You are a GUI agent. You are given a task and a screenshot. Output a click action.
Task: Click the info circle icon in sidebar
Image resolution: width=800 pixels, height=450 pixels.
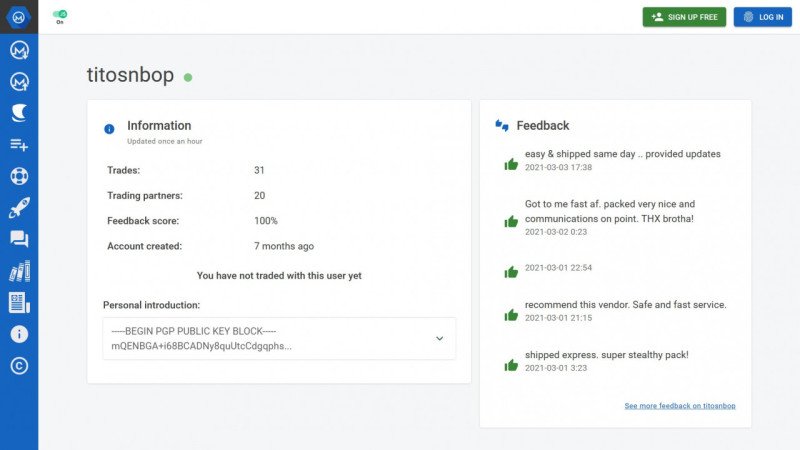[x=18, y=334]
